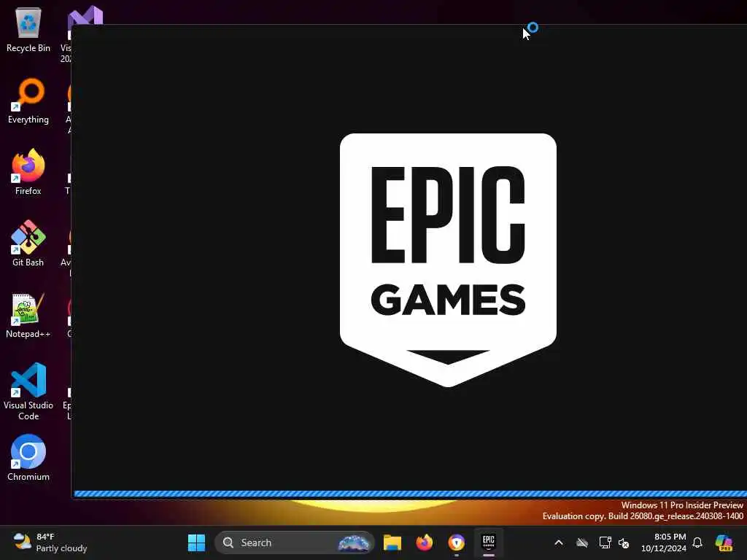This screenshot has width=747, height=560.
Task: Open the Chromium desktop shortcut
Action: pyautogui.click(x=28, y=458)
